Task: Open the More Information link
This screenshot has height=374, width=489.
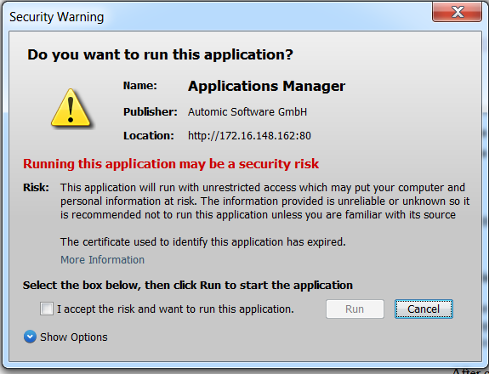Action: pos(102,260)
